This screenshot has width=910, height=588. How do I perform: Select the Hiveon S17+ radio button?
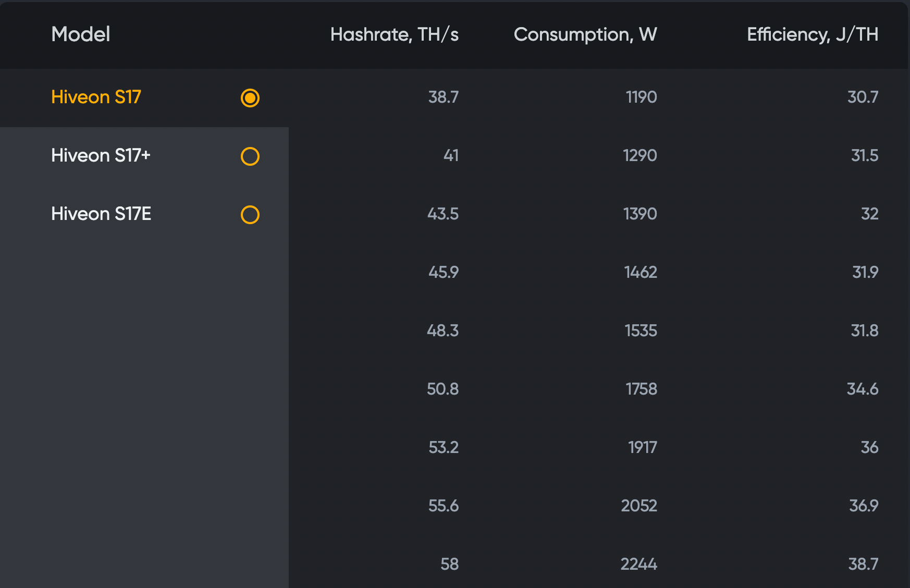coord(250,156)
